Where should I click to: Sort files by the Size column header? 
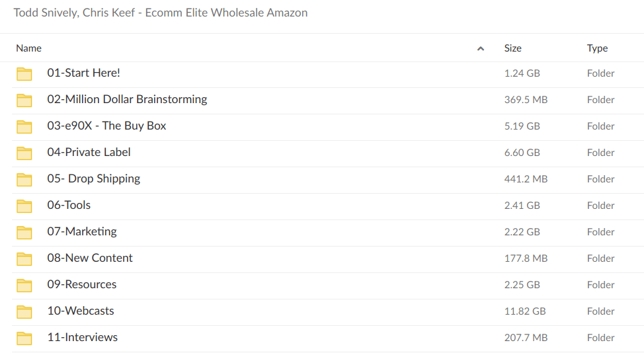tap(512, 48)
